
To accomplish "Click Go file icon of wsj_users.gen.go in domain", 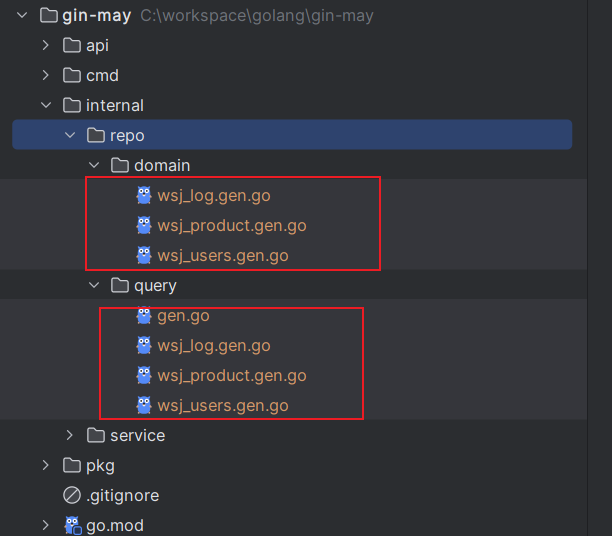I will 144,256.
